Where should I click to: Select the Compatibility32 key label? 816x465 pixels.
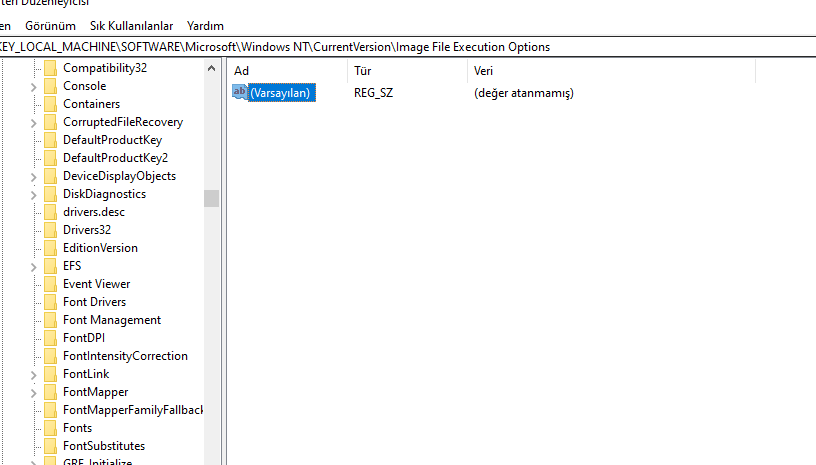coord(105,68)
